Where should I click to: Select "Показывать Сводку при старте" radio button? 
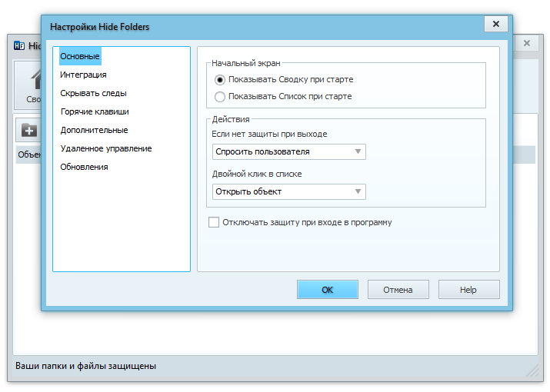click(x=220, y=79)
